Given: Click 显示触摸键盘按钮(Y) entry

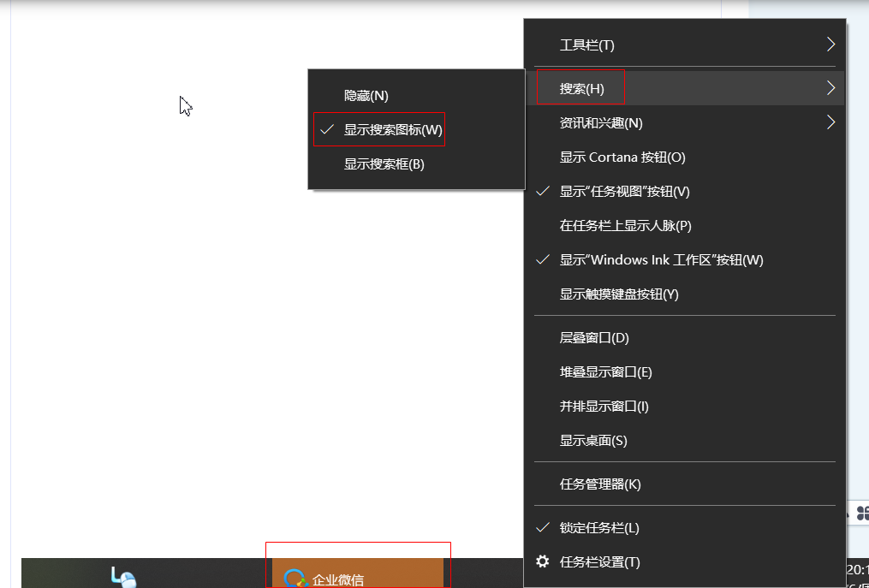Looking at the screenshot, I should [618, 294].
